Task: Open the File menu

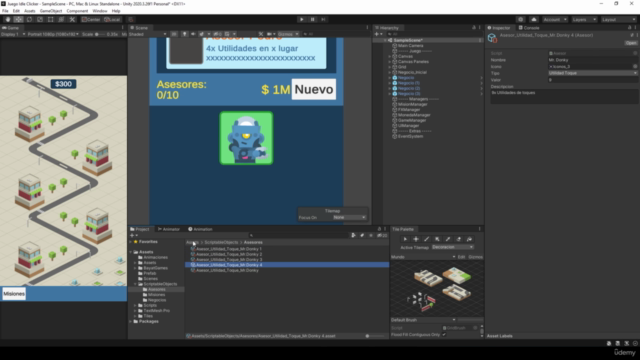Action: (x=5, y=11)
